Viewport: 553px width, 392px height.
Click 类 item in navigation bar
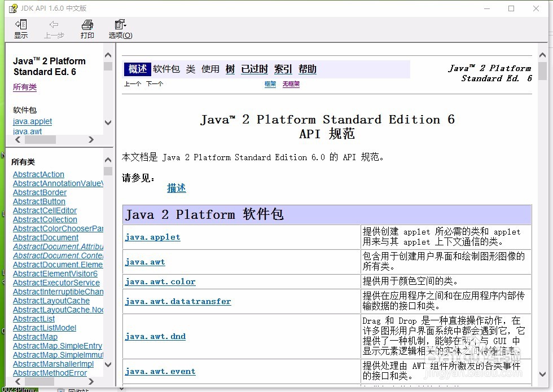pyautogui.click(x=191, y=69)
